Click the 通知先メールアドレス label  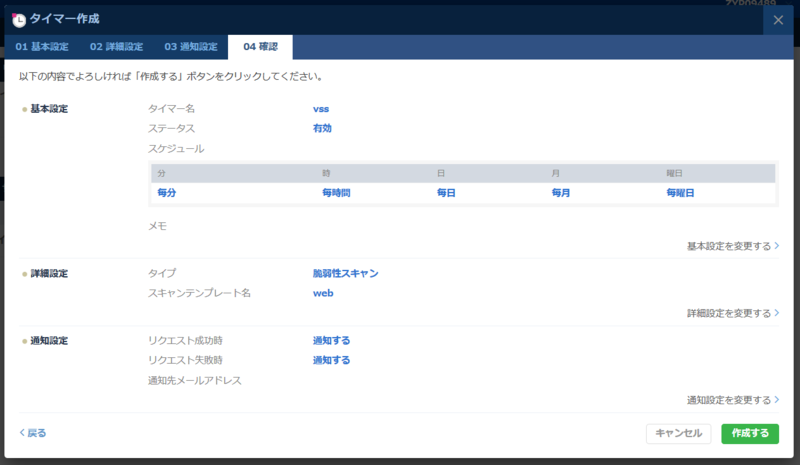[195, 380]
